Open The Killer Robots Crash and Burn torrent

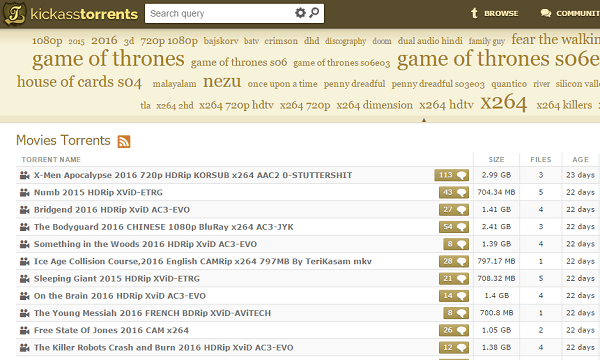[x=163, y=347]
